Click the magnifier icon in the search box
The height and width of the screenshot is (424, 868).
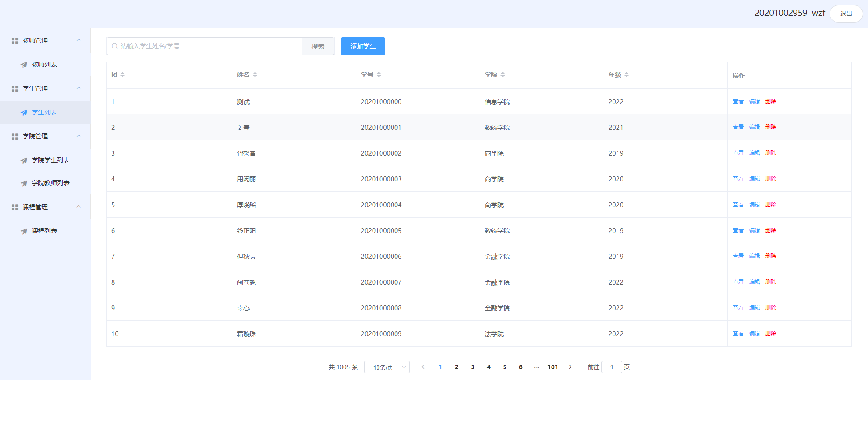pyautogui.click(x=115, y=46)
